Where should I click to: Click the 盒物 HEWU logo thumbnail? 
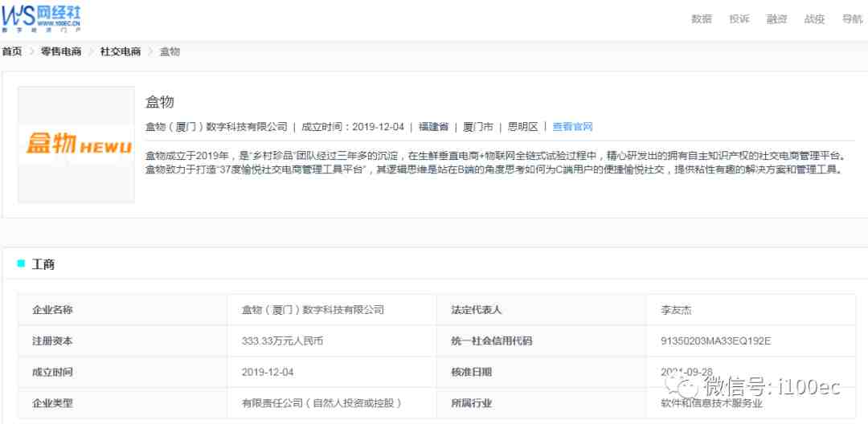(x=76, y=145)
